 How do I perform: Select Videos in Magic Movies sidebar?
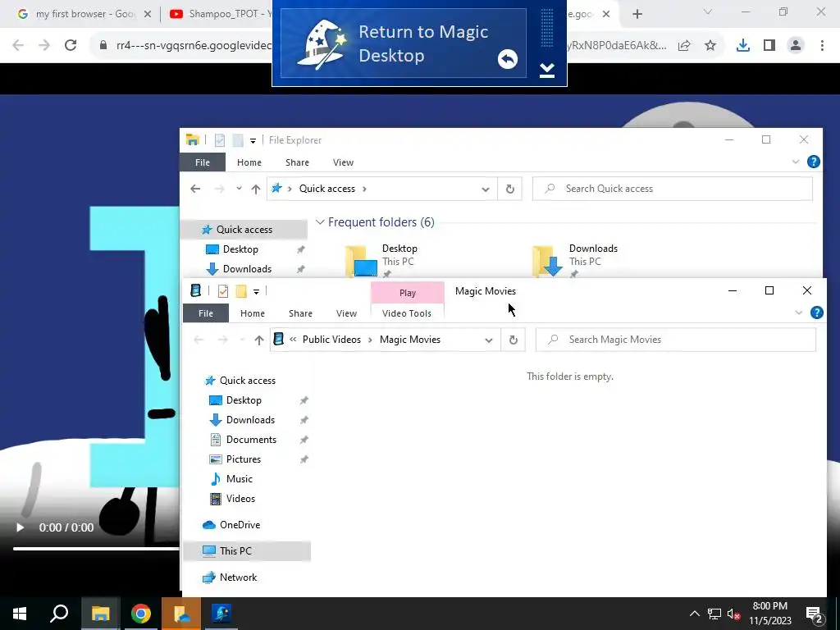[x=240, y=499]
